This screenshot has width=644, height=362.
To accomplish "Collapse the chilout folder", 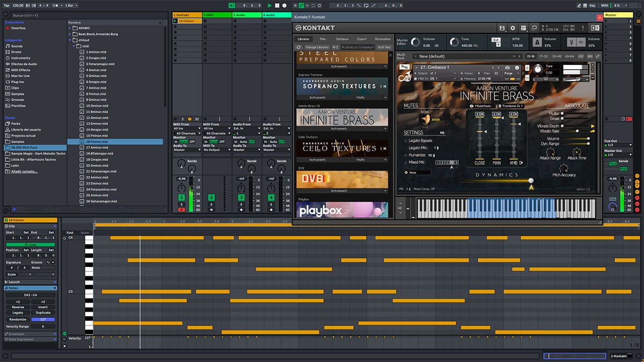I will (x=70, y=40).
